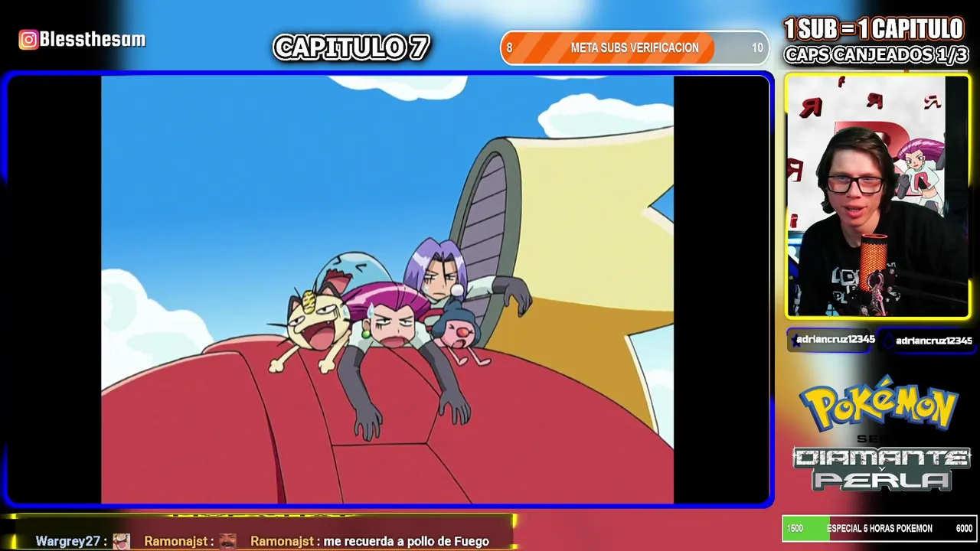Click the main anime video area
The image size is (980, 551).
[x=387, y=290]
